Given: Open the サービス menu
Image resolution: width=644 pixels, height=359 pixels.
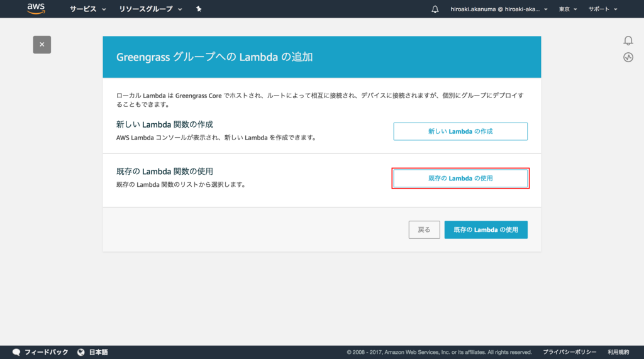Looking at the screenshot, I should (87, 9).
